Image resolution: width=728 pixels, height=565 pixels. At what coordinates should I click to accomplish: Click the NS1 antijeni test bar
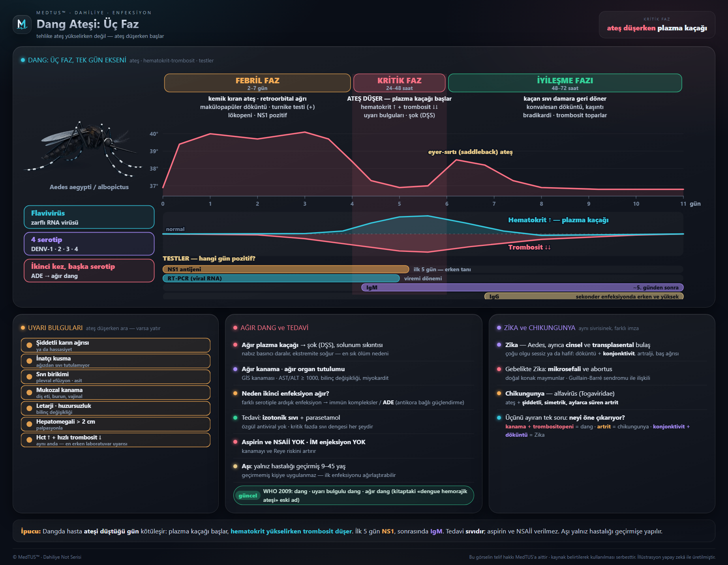pyautogui.click(x=286, y=269)
